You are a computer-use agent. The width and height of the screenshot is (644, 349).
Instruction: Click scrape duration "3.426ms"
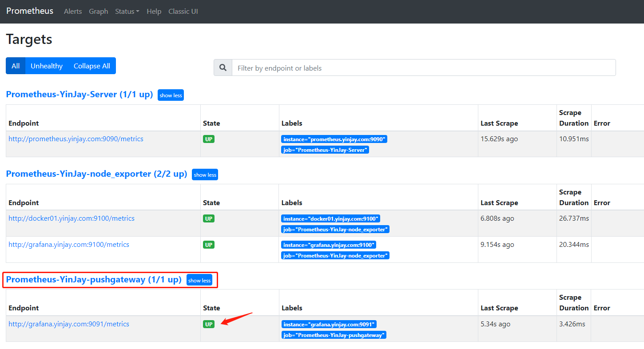(572, 324)
